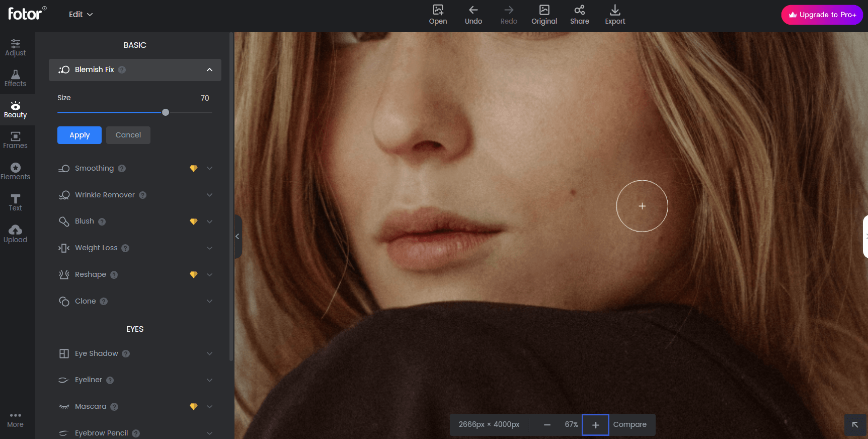868x439 pixels.
Task: Show help for Reshape
Action: coord(114,275)
